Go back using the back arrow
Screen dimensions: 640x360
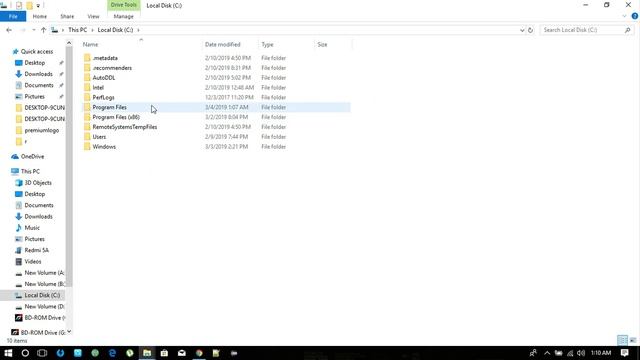click(x=9, y=30)
